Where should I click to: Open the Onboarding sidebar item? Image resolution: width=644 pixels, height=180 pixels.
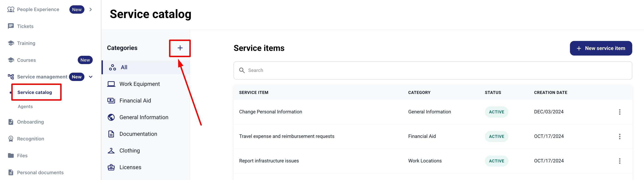[30, 122]
